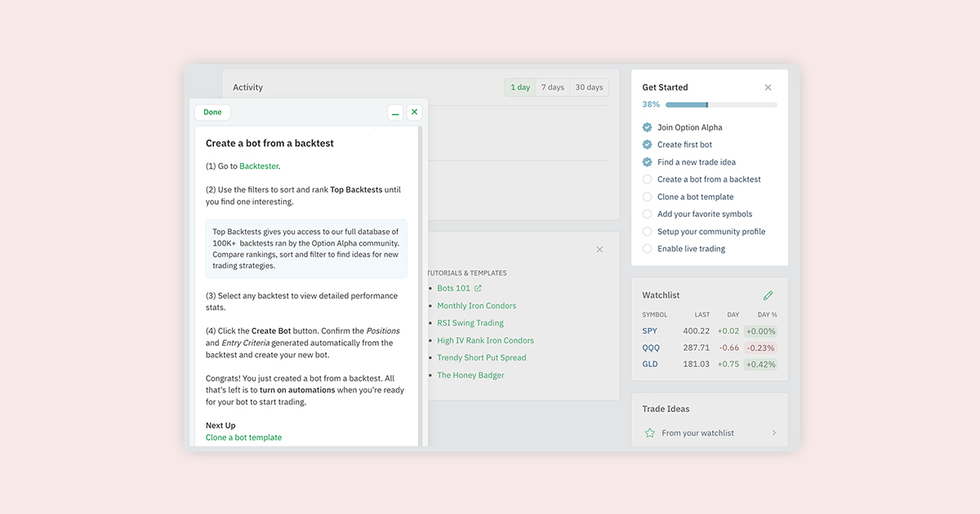Viewport: 980px width, 514px height.
Task: Open the Backtester link
Action: (261, 164)
